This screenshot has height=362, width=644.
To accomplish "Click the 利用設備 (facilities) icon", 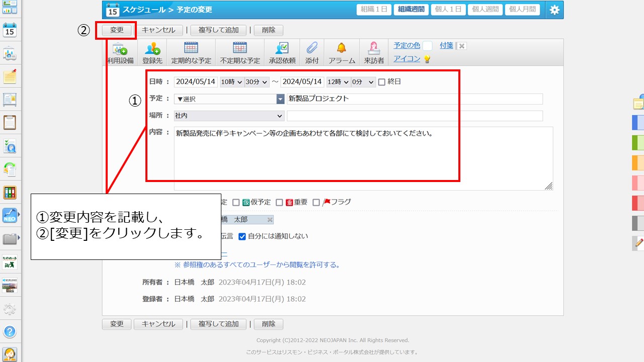I will tap(120, 49).
